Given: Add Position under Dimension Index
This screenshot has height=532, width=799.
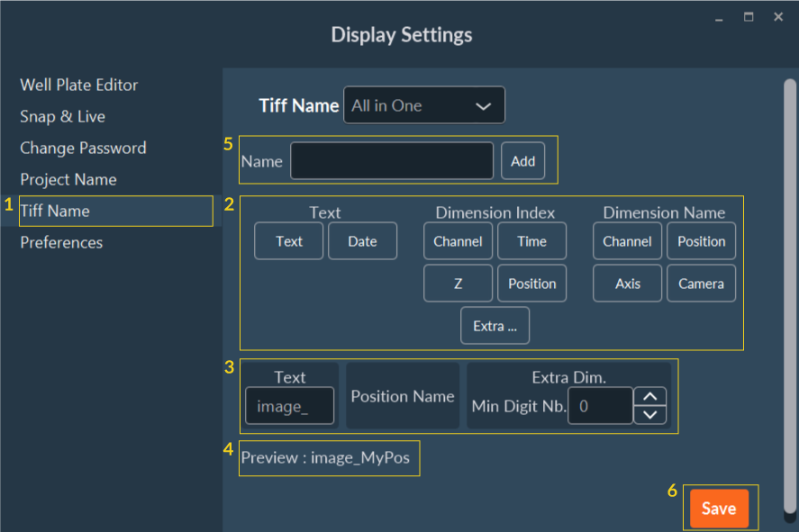Looking at the screenshot, I should click(532, 284).
